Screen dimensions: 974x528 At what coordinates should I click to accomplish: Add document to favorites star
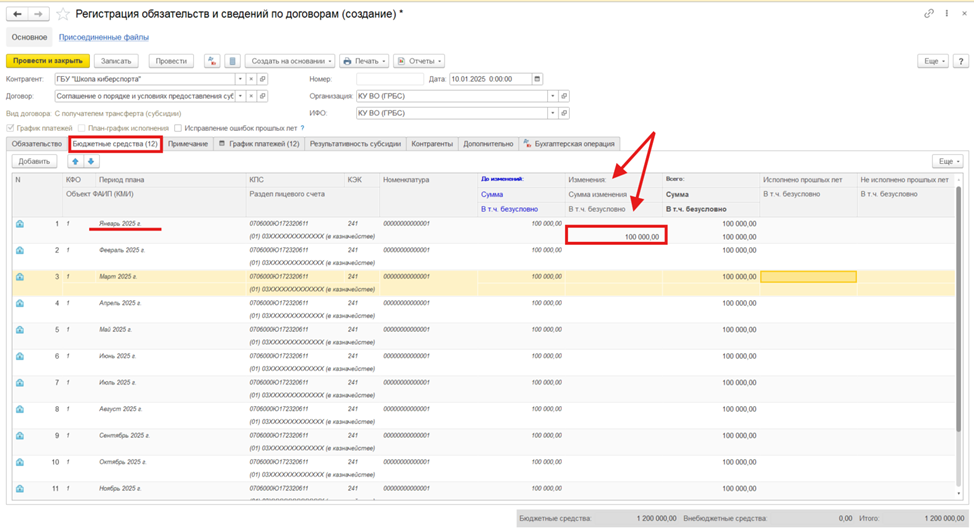click(63, 14)
